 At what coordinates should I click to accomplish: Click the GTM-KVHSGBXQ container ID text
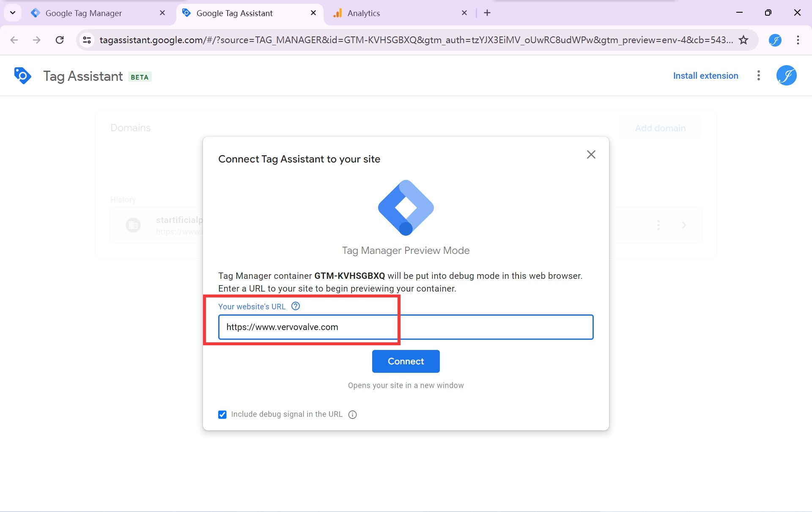click(x=349, y=276)
